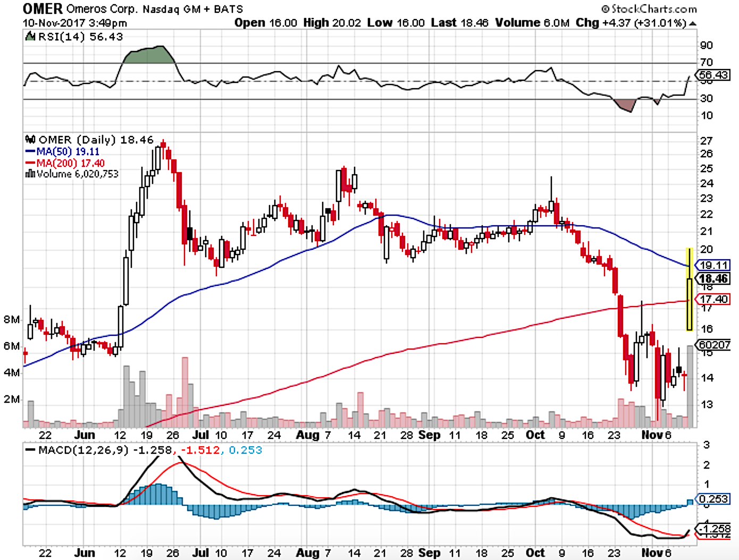Click the small arrow after Chg percentage
The width and height of the screenshot is (739, 560).
point(692,23)
